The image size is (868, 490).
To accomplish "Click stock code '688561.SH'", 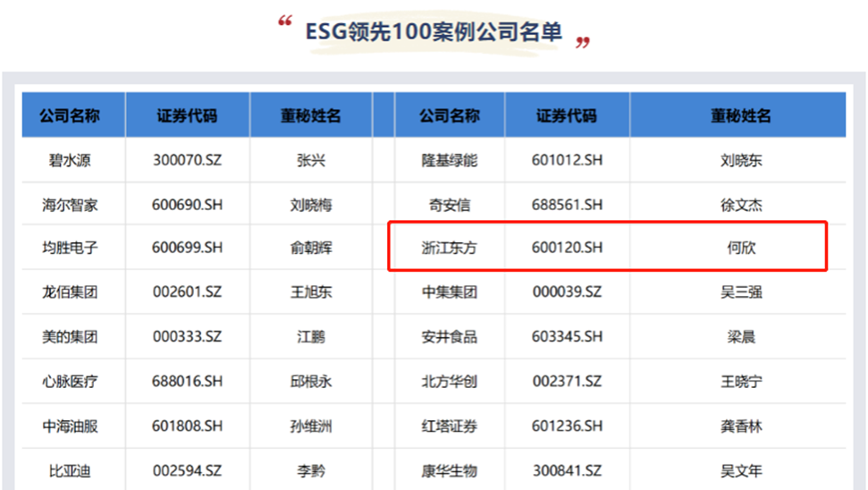I will click(567, 205).
